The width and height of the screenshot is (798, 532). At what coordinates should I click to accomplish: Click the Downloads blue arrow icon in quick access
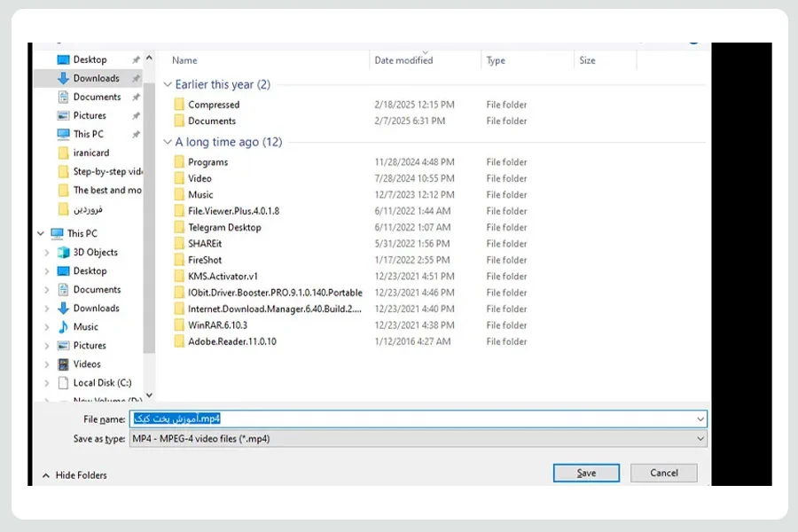(x=63, y=78)
